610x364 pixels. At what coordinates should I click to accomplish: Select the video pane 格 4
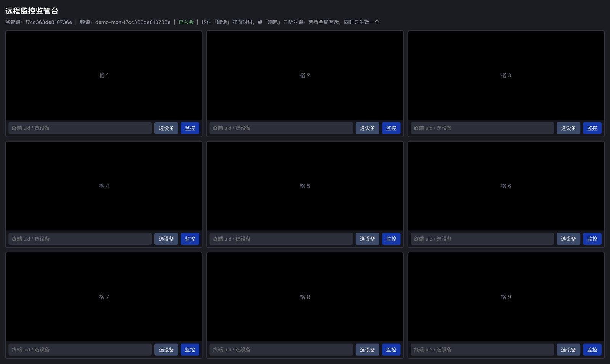click(104, 186)
